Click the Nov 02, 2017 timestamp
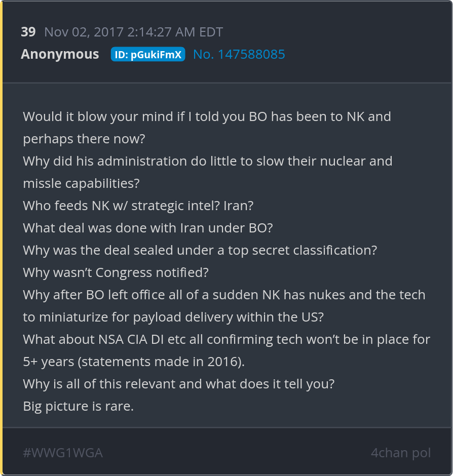 tap(133, 32)
